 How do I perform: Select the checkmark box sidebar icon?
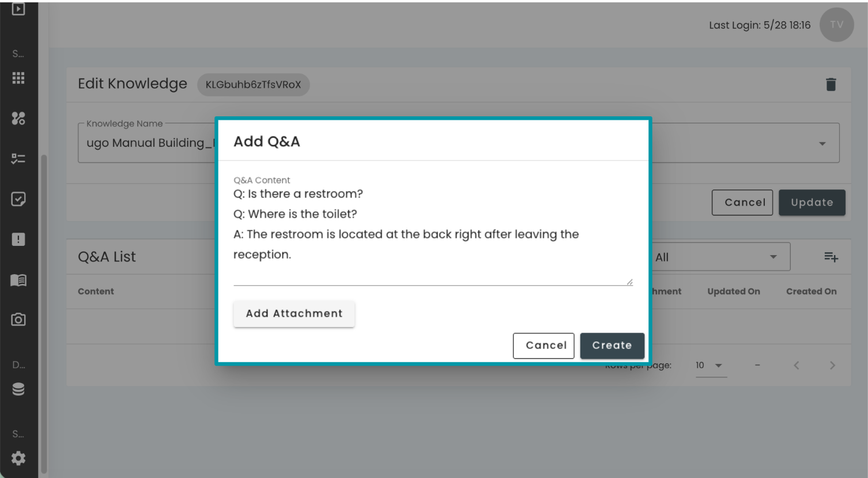(18, 199)
